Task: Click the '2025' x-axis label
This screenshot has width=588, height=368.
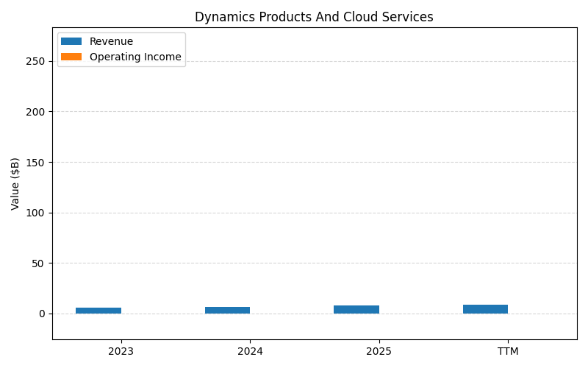Action: [379, 352]
